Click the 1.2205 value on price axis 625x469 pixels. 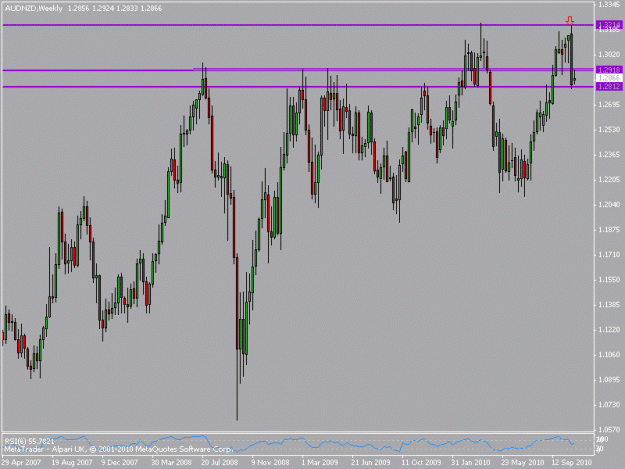click(x=609, y=180)
